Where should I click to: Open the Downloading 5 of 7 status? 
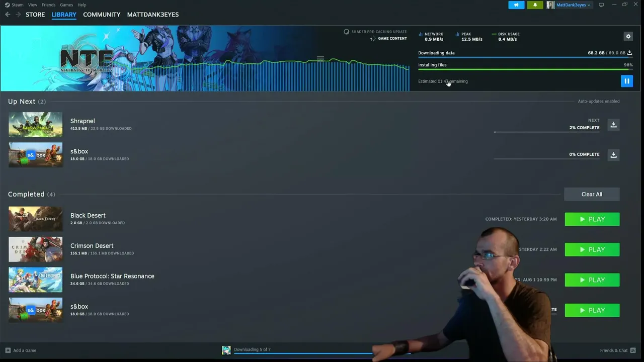point(252,349)
